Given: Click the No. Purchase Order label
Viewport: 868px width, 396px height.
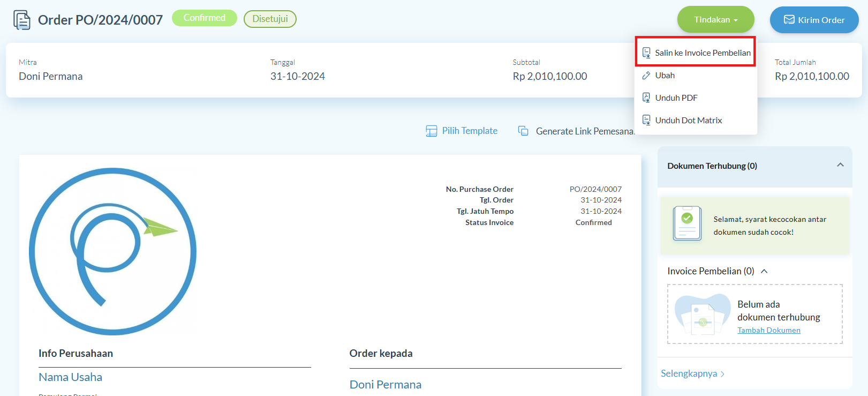Looking at the screenshot, I should [x=480, y=189].
